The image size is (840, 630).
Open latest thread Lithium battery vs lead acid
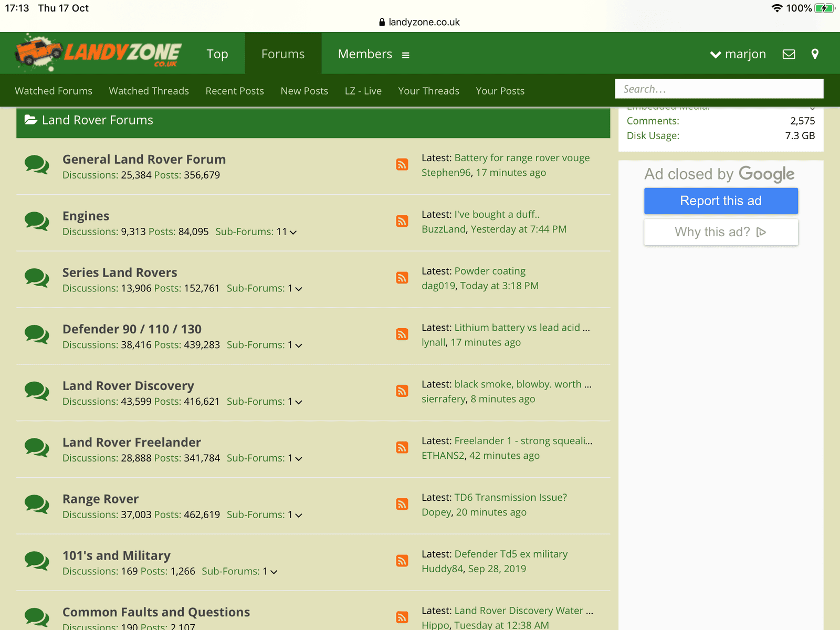(522, 328)
